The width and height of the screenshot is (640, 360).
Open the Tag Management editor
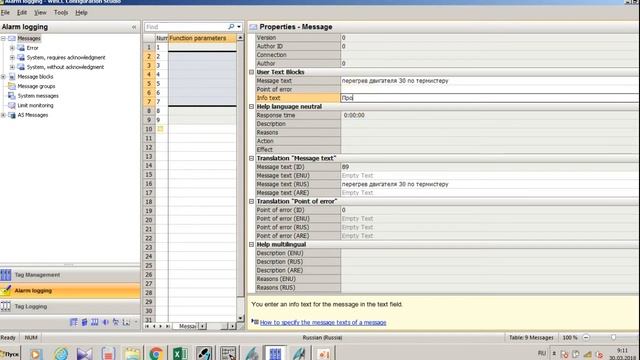(70, 275)
